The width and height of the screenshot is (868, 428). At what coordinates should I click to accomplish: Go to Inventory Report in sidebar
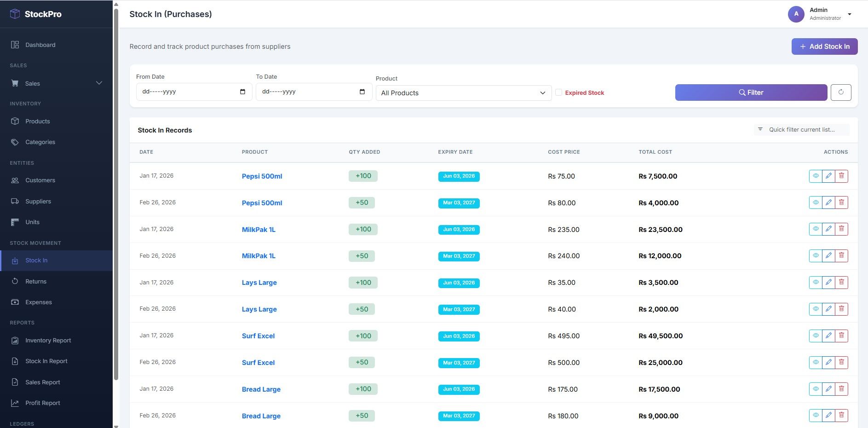tap(48, 341)
